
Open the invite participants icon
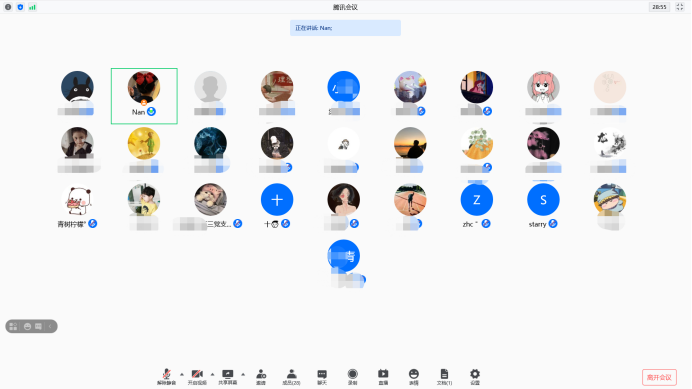click(x=261, y=377)
